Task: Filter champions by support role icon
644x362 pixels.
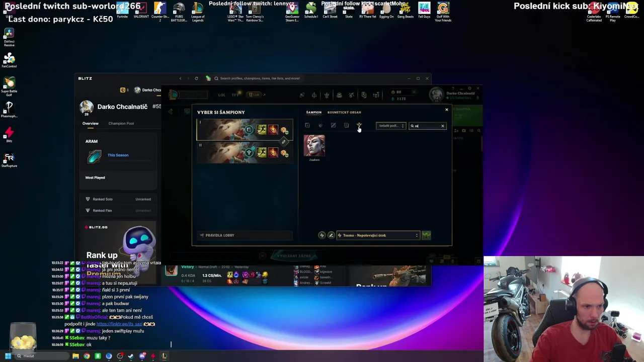Action: coord(359,126)
